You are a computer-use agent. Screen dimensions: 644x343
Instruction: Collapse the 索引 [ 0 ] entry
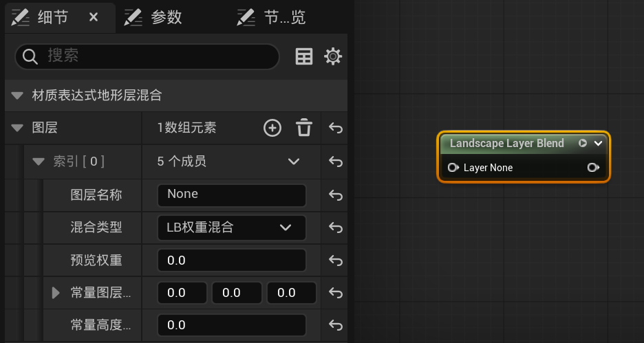point(39,162)
